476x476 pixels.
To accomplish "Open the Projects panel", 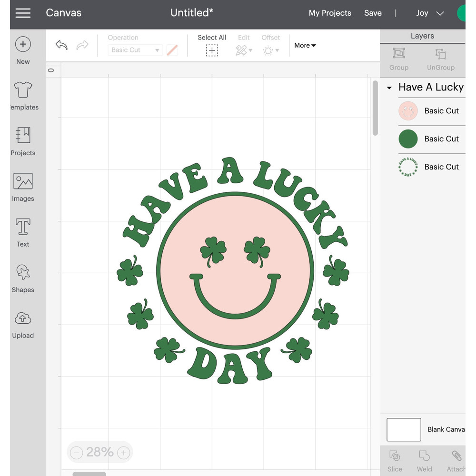I will (x=22, y=140).
